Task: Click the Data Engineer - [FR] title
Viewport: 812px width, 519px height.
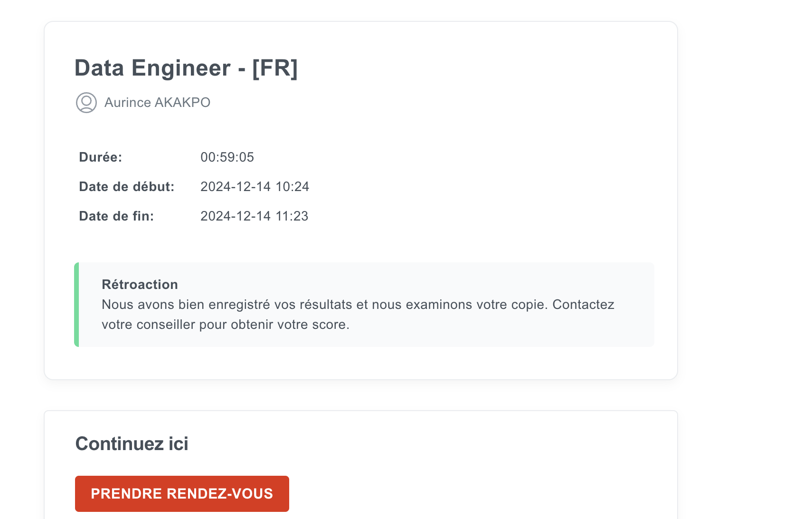Action: coord(186,68)
